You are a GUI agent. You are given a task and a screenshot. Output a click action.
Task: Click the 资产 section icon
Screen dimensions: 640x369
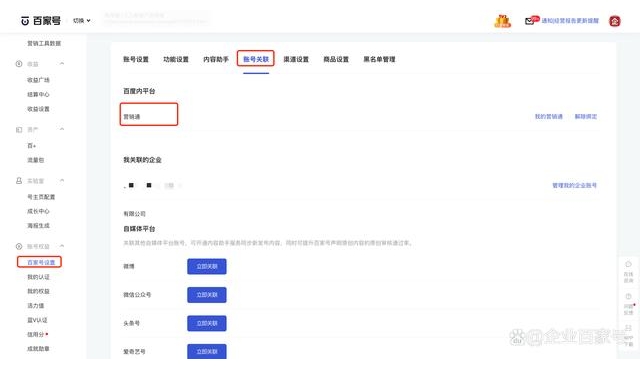(x=19, y=129)
